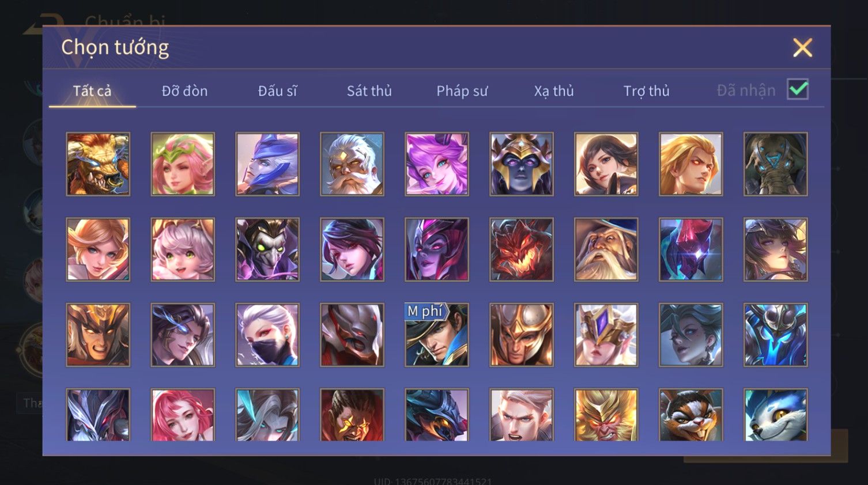The width and height of the screenshot is (868, 485).
Task: Filter heroes by Pháp sư
Action: click(x=462, y=90)
